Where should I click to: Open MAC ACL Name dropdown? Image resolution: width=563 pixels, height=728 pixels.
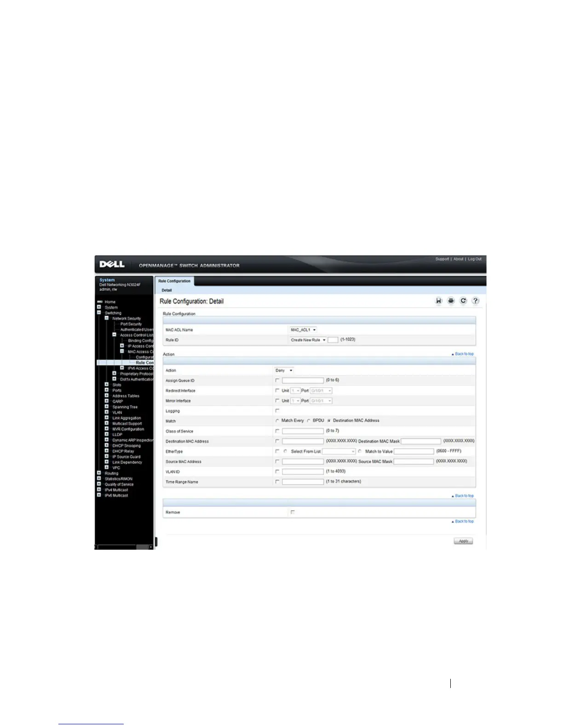point(303,330)
